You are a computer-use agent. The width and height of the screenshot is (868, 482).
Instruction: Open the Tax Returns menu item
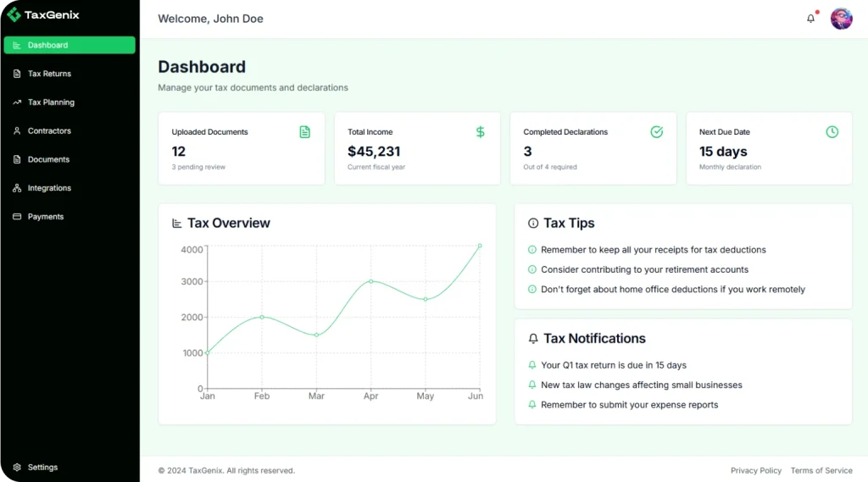pyautogui.click(x=49, y=74)
